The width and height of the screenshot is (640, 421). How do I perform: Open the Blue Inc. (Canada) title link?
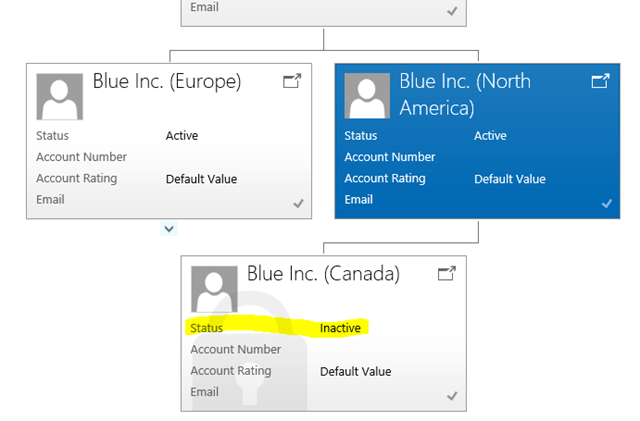coord(323,273)
